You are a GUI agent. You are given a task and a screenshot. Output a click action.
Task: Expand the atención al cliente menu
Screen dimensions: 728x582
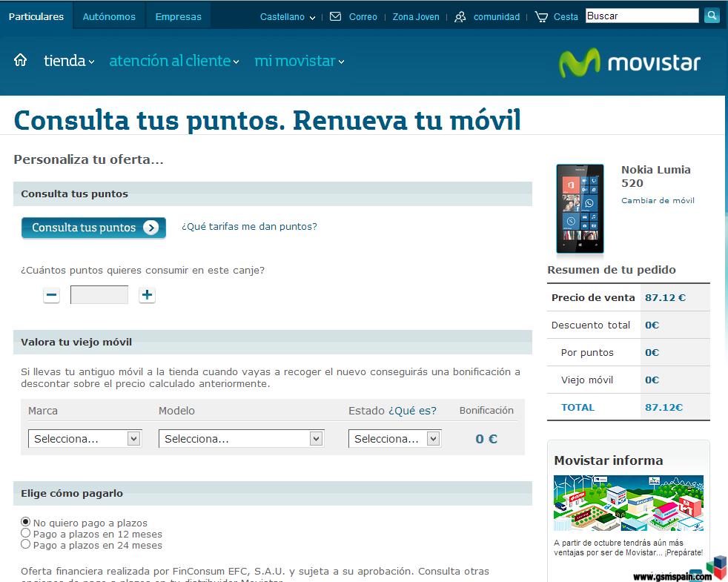coord(174,61)
